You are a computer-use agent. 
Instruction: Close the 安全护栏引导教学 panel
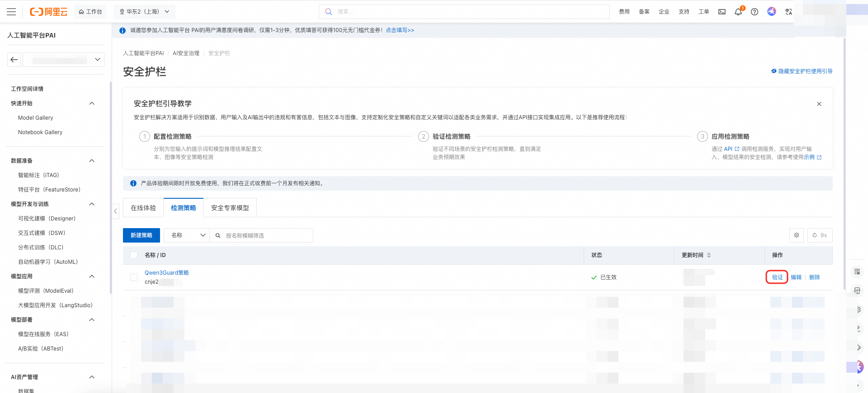[x=819, y=104]
